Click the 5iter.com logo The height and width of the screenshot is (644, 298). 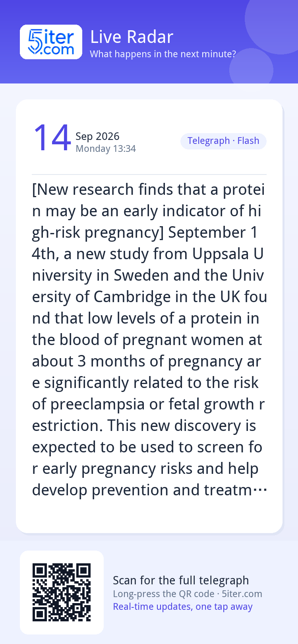pos(51,42)
